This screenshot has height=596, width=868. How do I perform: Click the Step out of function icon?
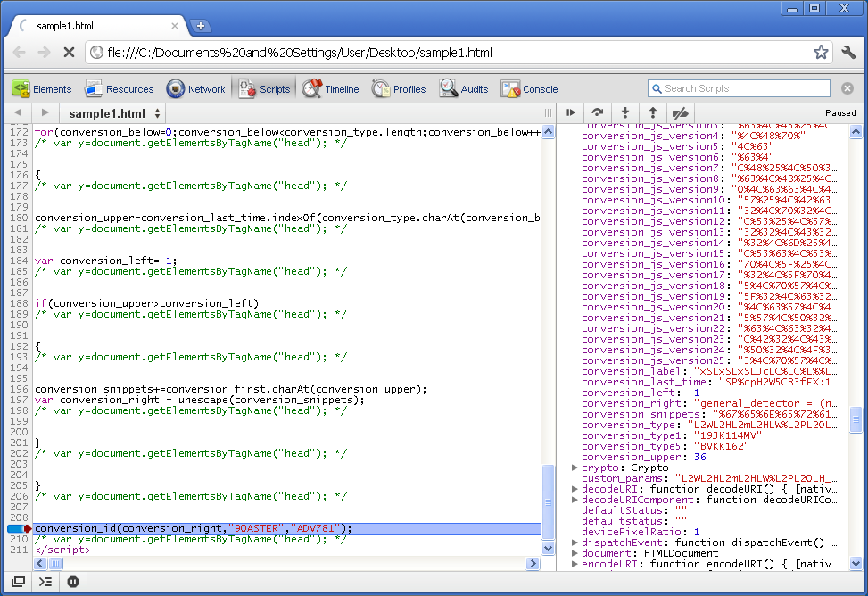(653, 113)
